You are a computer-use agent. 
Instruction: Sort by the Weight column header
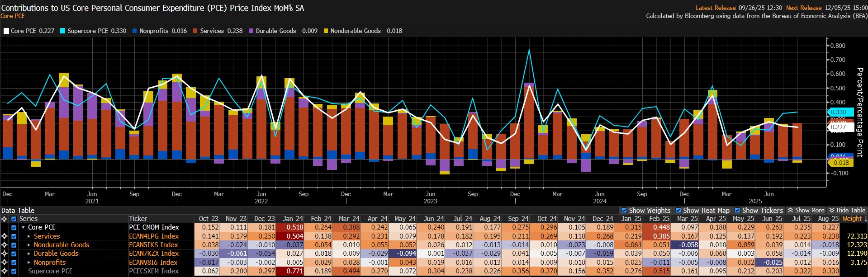click(854, 219)
